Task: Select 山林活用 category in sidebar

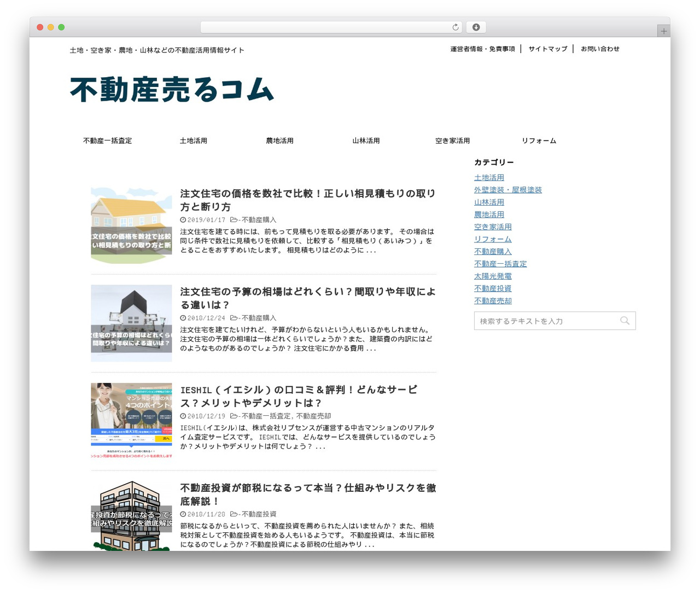Action: 489,202
